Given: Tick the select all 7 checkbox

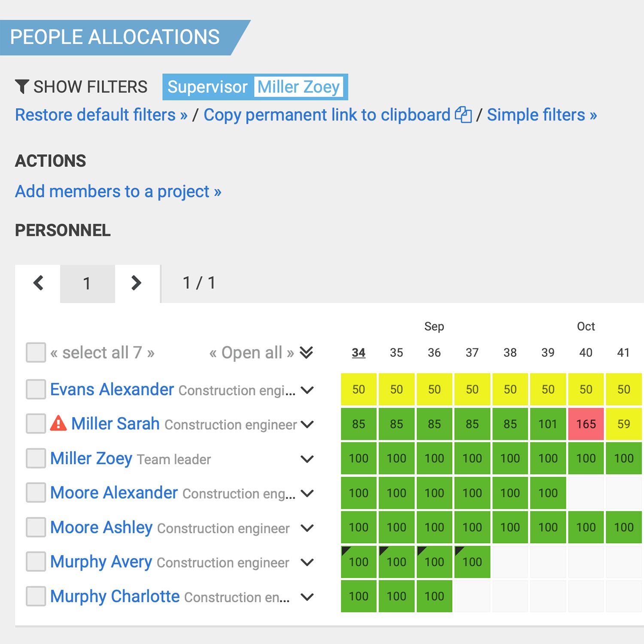Looking at the screenshot, I should click(36, 352).
